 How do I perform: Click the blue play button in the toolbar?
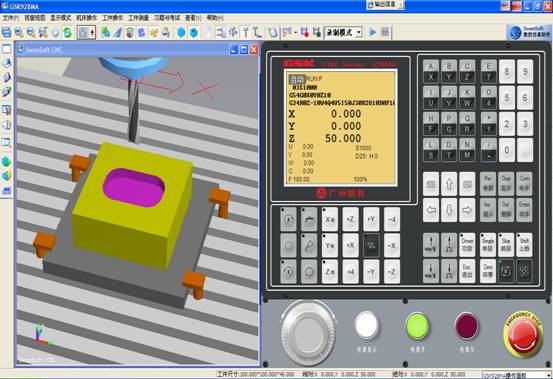tap(372, 32)
